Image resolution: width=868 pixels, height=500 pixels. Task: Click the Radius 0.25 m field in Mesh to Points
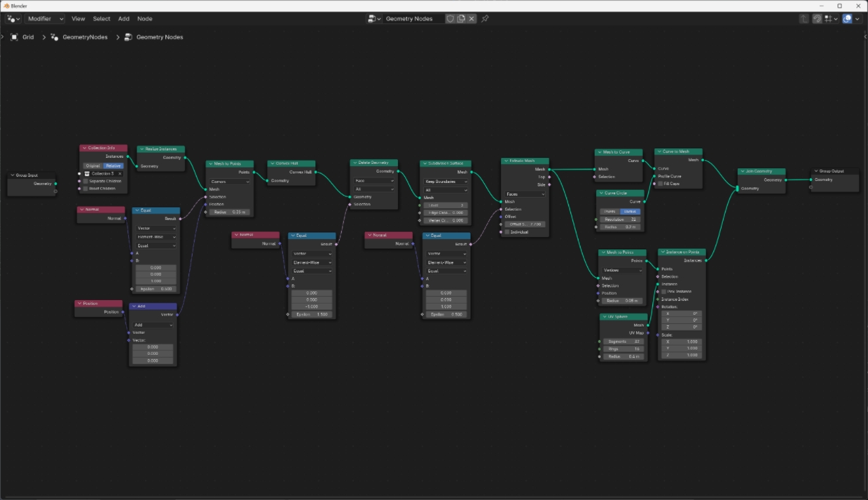tap(230, 212)
